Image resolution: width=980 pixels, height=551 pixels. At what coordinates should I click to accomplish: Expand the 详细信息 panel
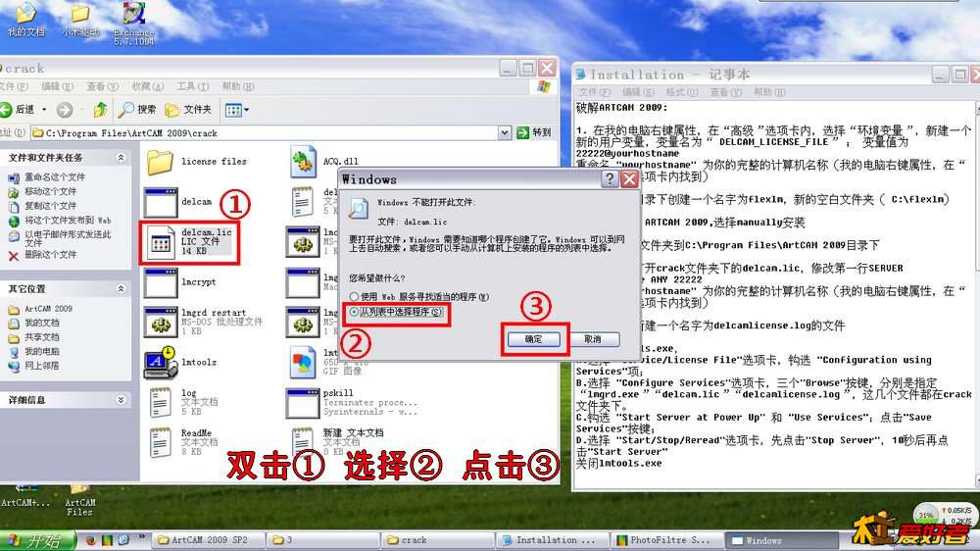(121, 400)
